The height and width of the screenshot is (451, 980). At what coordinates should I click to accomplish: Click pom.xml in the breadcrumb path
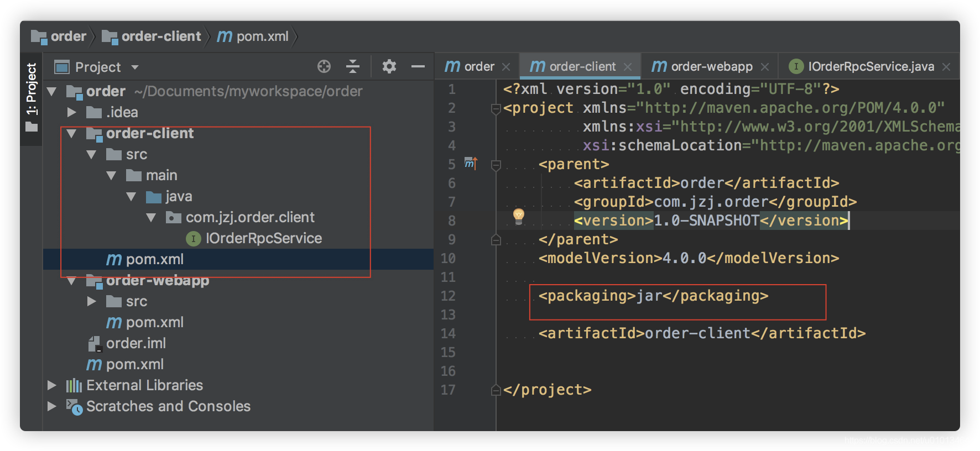tap(263, 36)
